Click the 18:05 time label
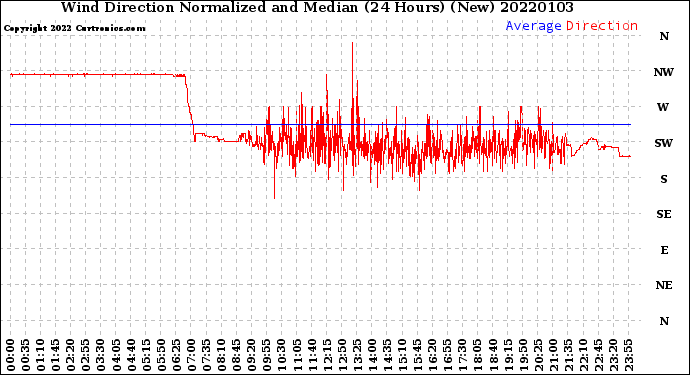This screenshot has width=690, height=375. click(x=477, y=355)
